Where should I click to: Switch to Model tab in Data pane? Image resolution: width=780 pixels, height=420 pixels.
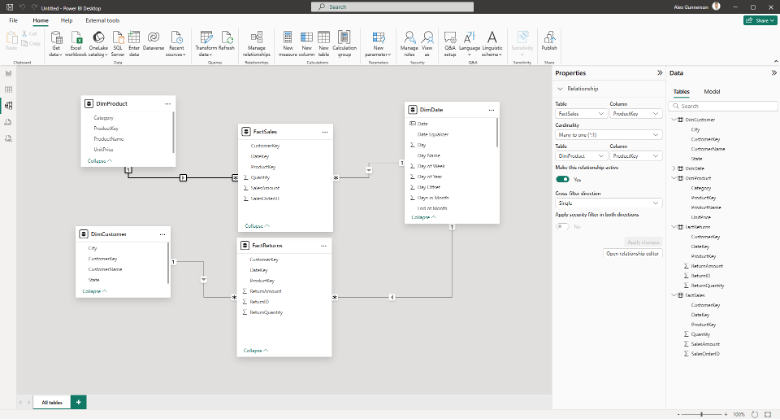[x=712, y=92]
